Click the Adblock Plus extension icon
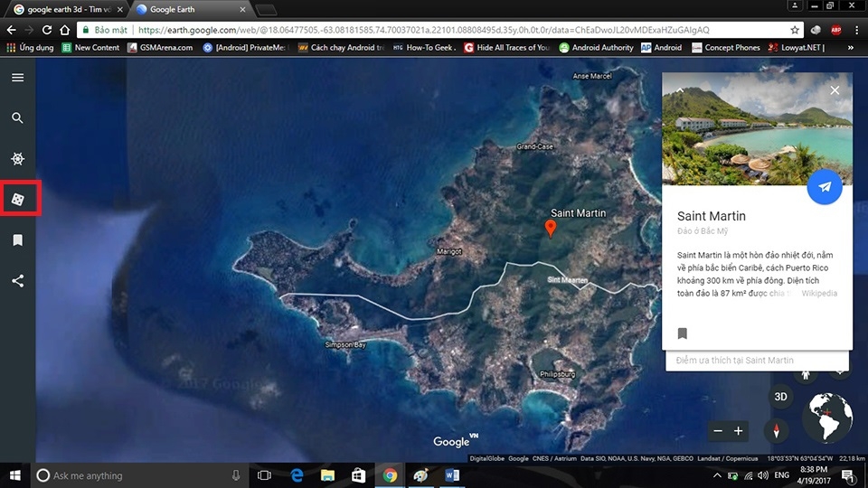Image resolution: width=868 pixels, height=488 pixels. pos(835,30)
